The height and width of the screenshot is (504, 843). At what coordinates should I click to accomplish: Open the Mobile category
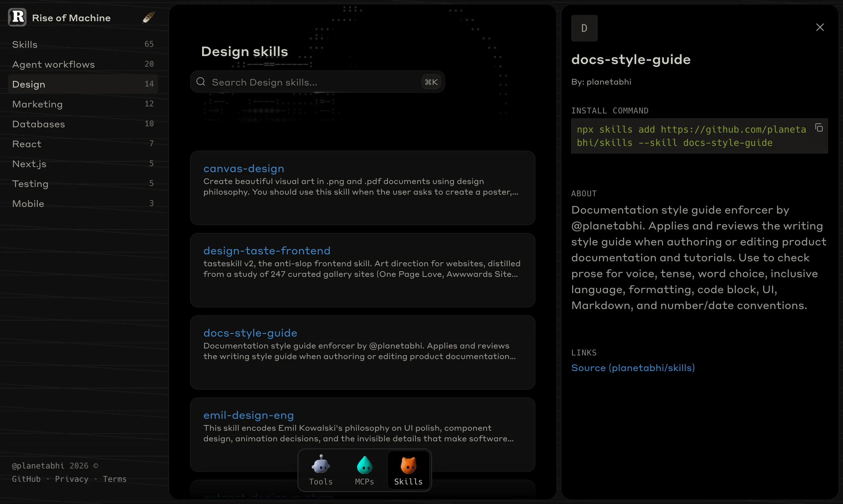pyautogui.click(x=83, y=204)
